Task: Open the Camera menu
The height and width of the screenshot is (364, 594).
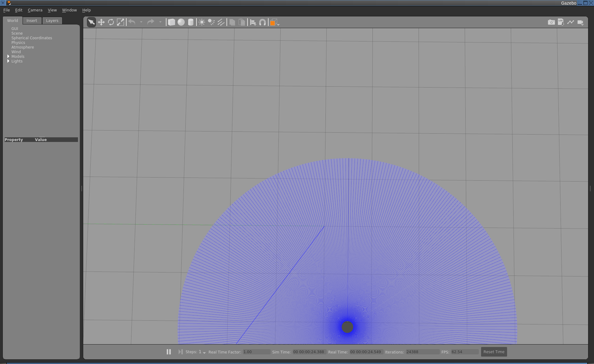Action: tap(35, 10)
